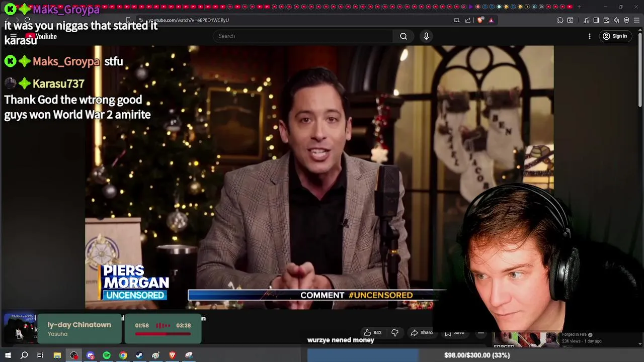This screenshot has height=362, width=644.
Task: Open the Brave Wallet icon
Action: [606, 20]
